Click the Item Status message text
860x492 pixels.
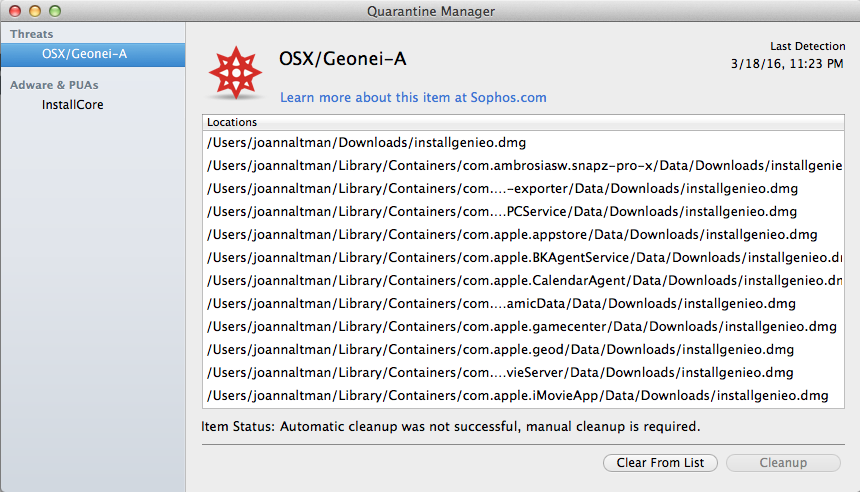point(450,427)
